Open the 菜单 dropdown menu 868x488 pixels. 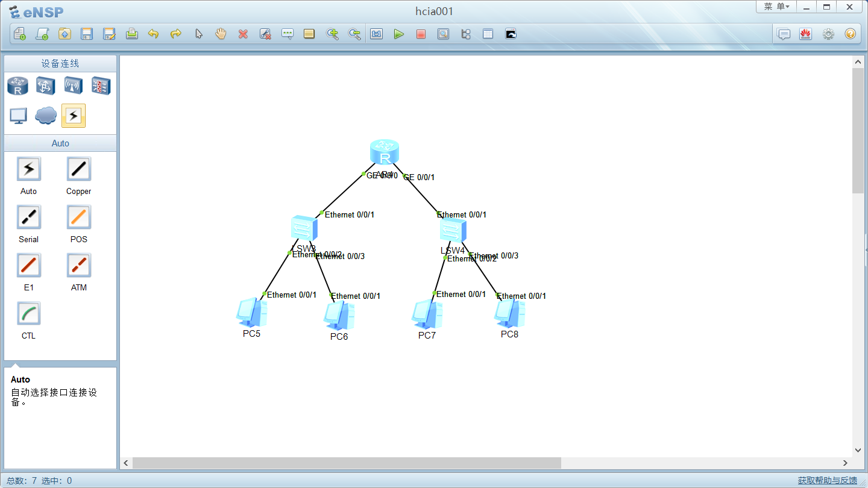click(x=776, y=7)
